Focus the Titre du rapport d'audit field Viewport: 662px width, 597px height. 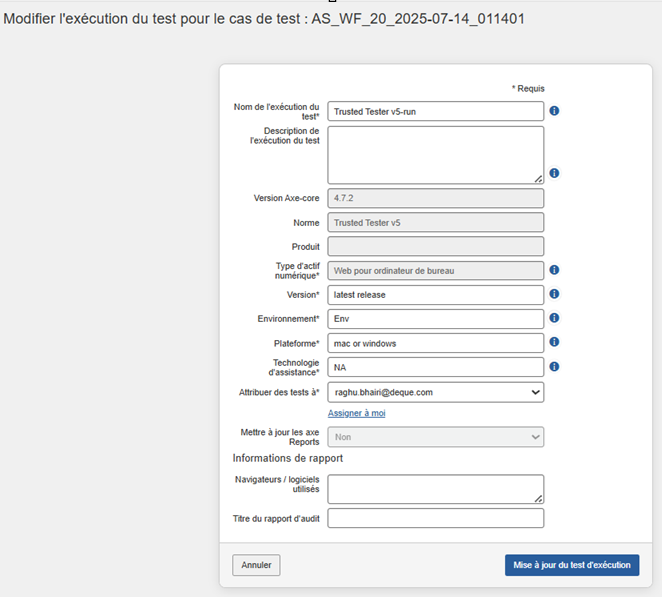(435, 518)
